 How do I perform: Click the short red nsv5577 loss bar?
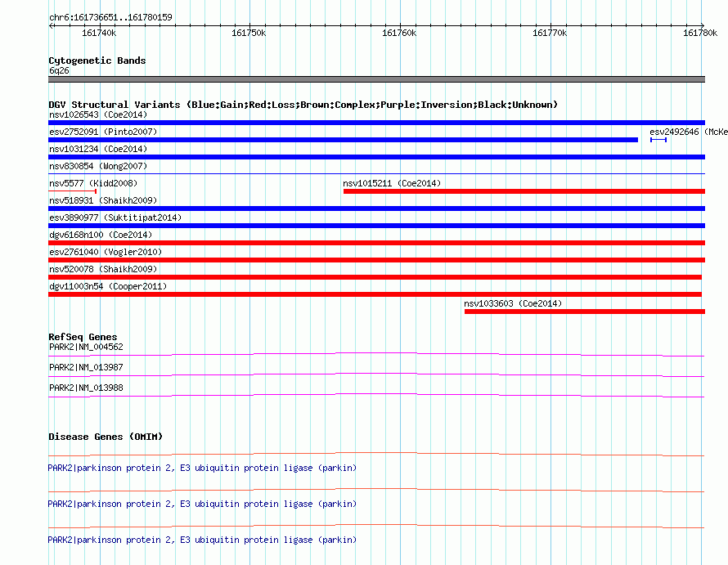(73, 191)
